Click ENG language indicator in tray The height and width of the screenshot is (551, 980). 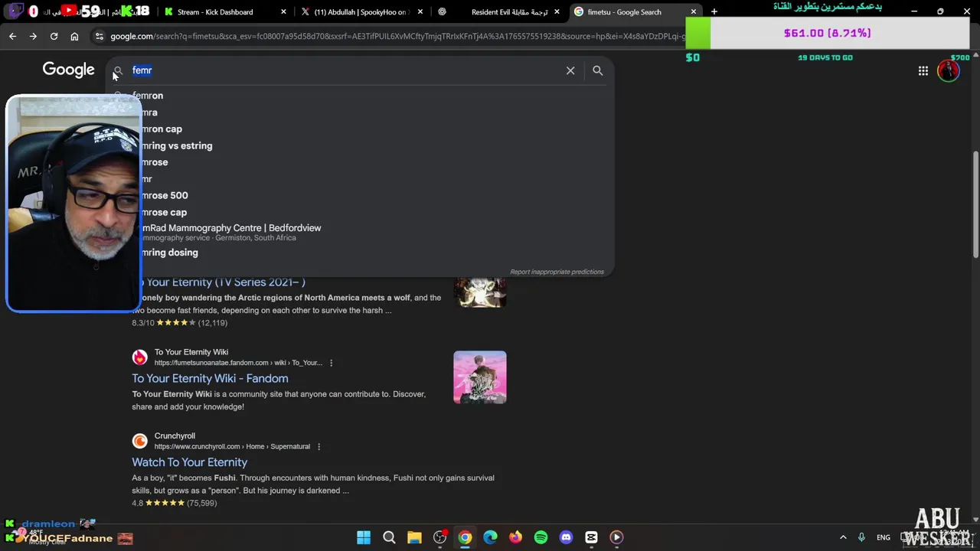884,537
